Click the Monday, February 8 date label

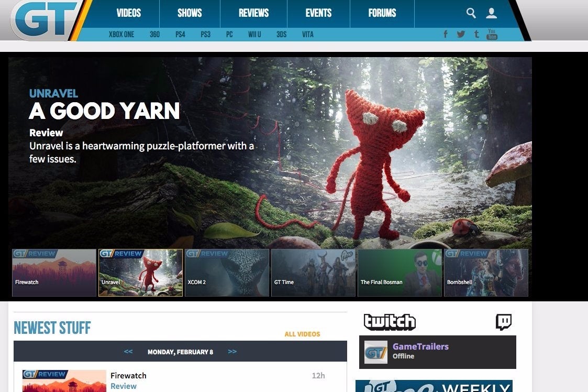(x=180, y=352)
